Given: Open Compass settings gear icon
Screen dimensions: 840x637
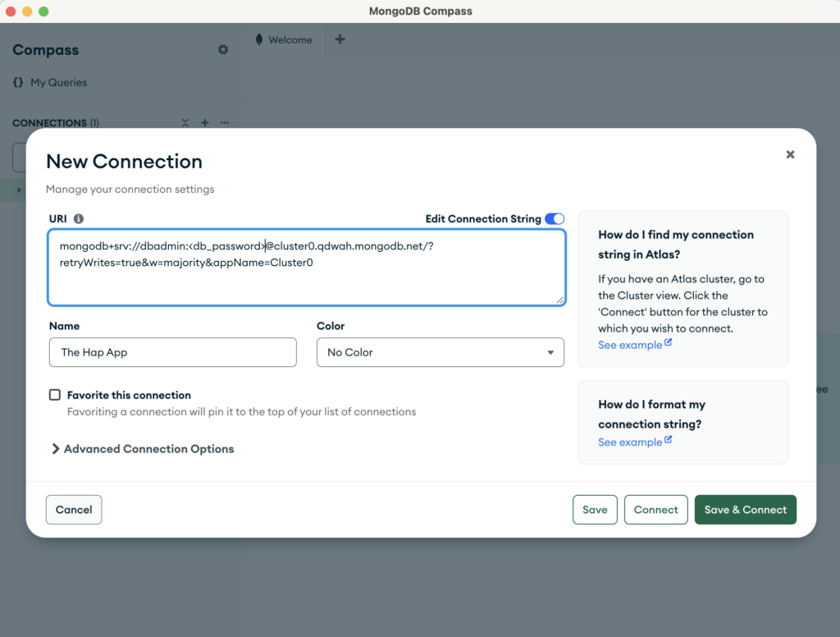Looking at the screenshot, I should pos(223,50).
